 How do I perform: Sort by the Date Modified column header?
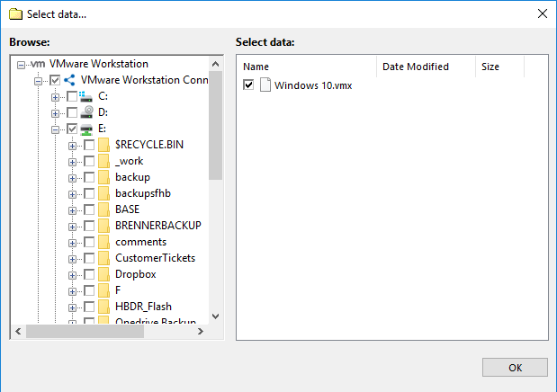[426, 67]
